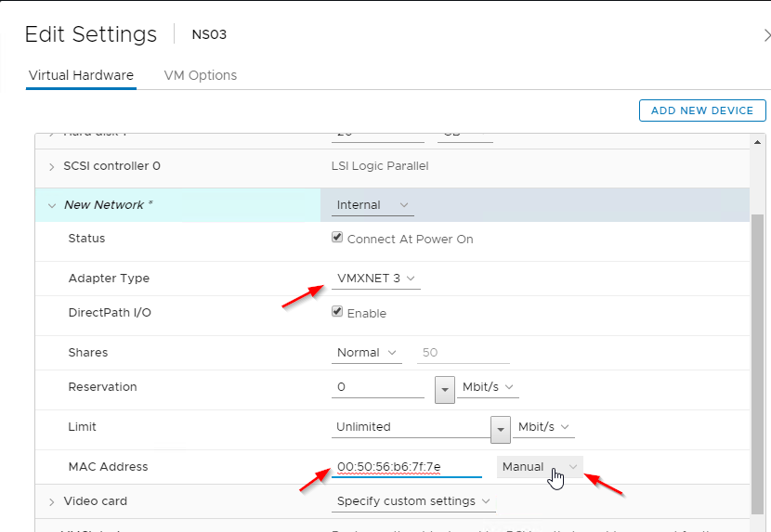Toggle Connect At Power On checkbox
The image size is (771, 532).
(x=338, y=239)
